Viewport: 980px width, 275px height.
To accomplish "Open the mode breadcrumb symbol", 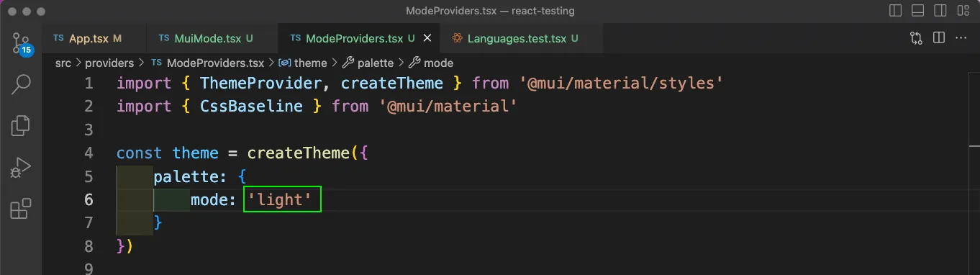I will pos(432,63).
